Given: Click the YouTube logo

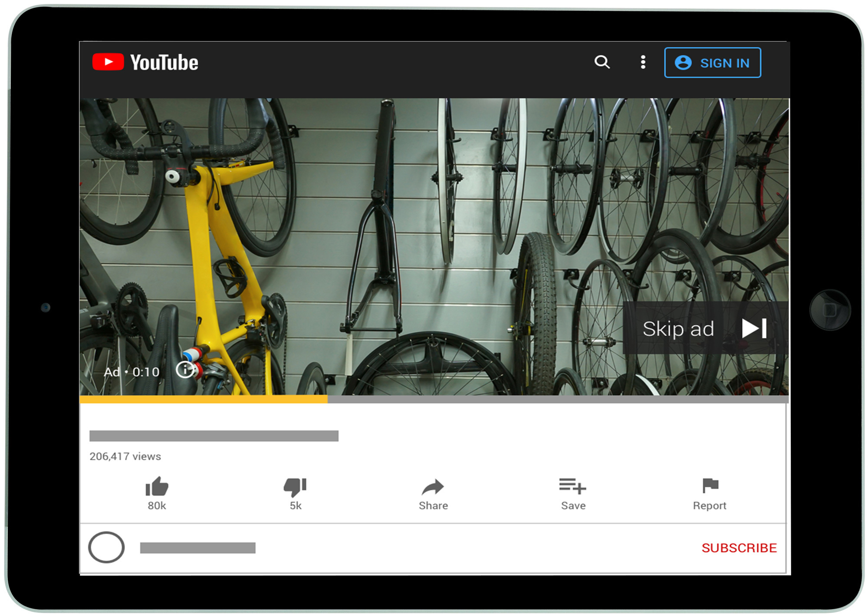Looking at the screenshot, I should tap(145, 62).
